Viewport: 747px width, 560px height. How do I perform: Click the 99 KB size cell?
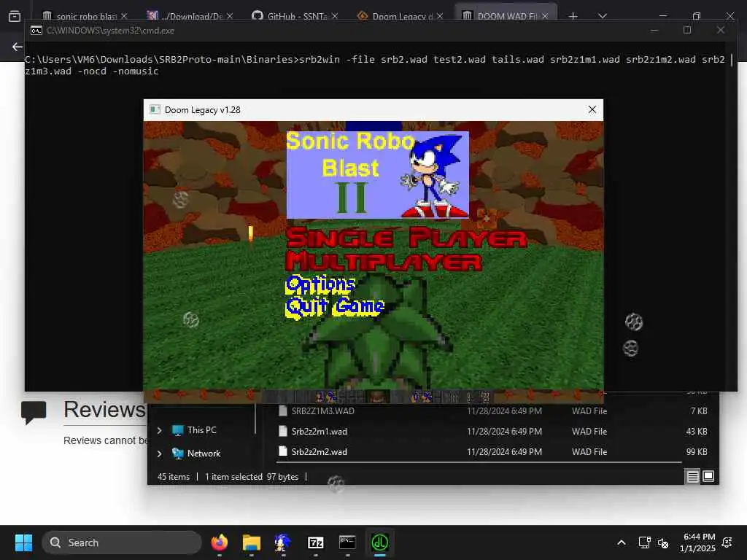(696, 451)
